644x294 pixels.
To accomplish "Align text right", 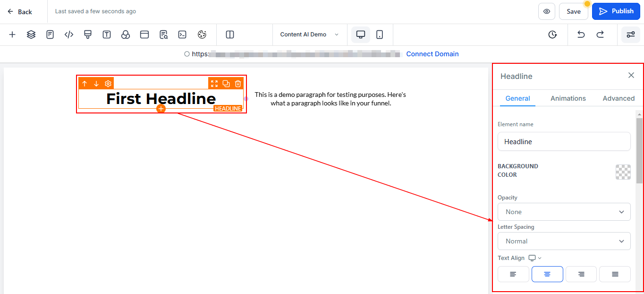I will click(x=581, y=274).
